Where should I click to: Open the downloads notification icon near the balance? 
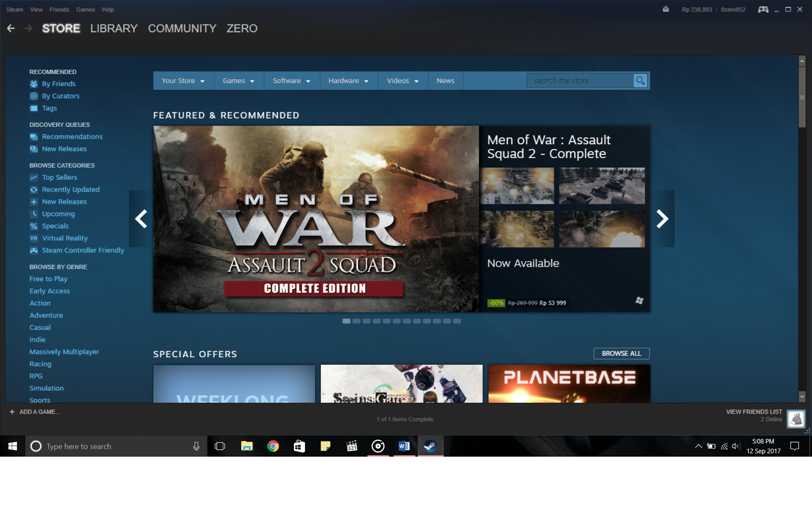click(x=665, y=9)
